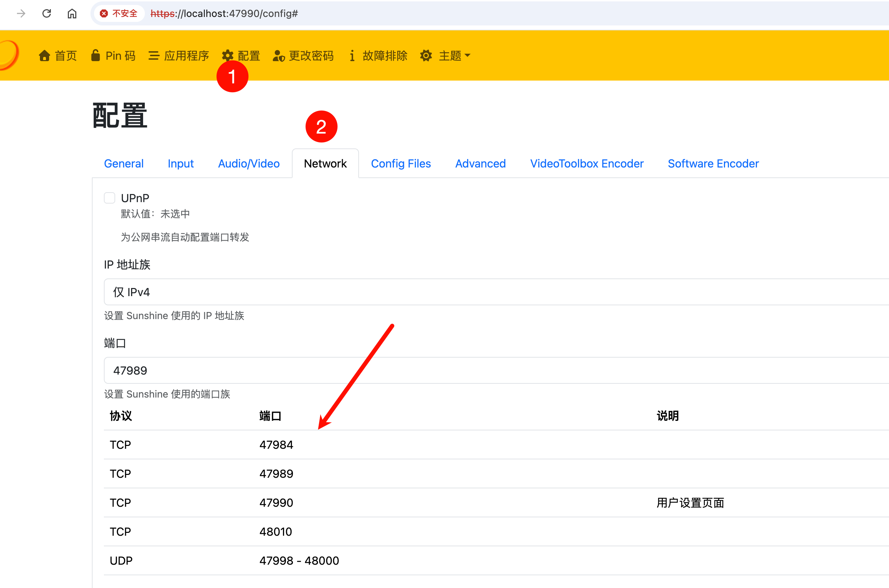
Task: Click the browser reload icon
Action: 47,13
